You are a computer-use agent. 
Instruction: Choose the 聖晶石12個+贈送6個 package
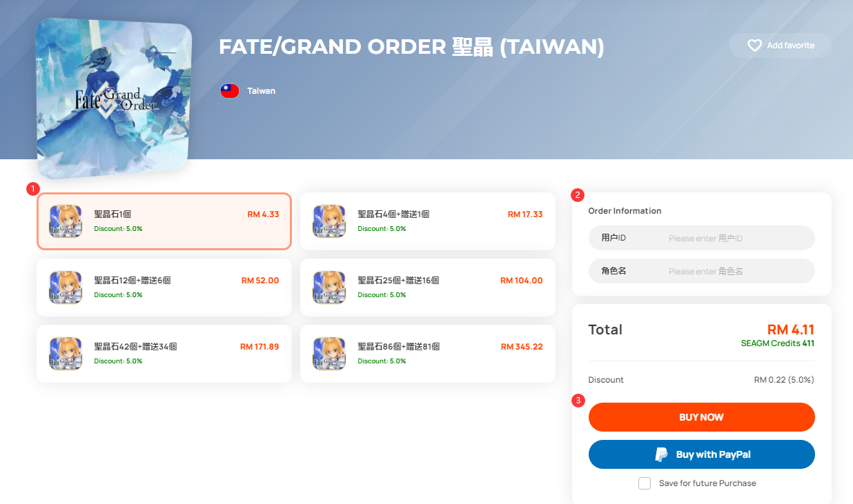click(164, 288)
